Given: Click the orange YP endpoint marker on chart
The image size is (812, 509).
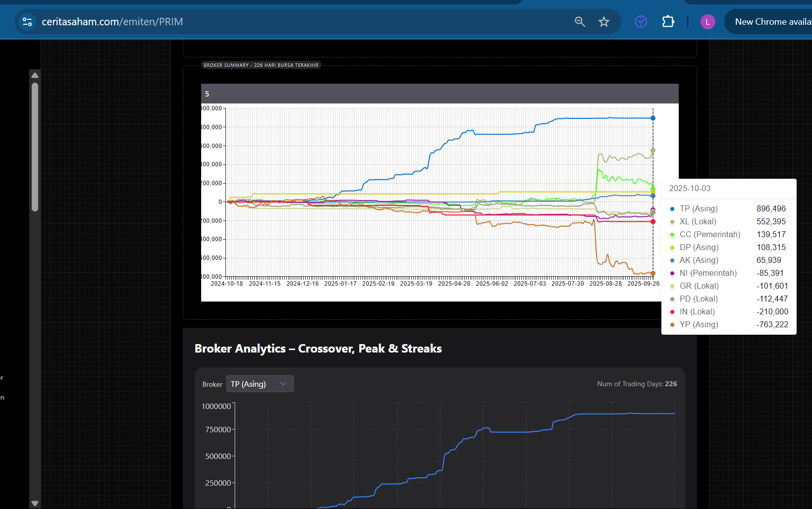Looking at the screenshot, I should 653,273.
